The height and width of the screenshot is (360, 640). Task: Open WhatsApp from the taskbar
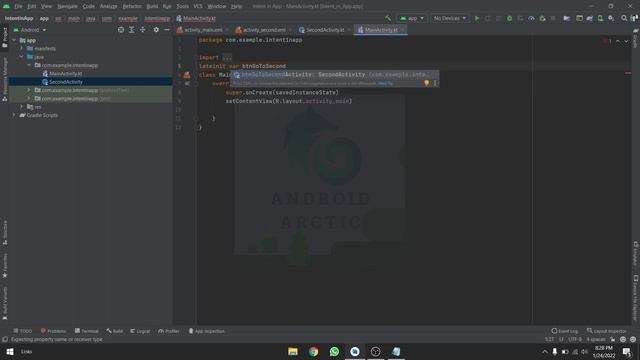[334, 351]
